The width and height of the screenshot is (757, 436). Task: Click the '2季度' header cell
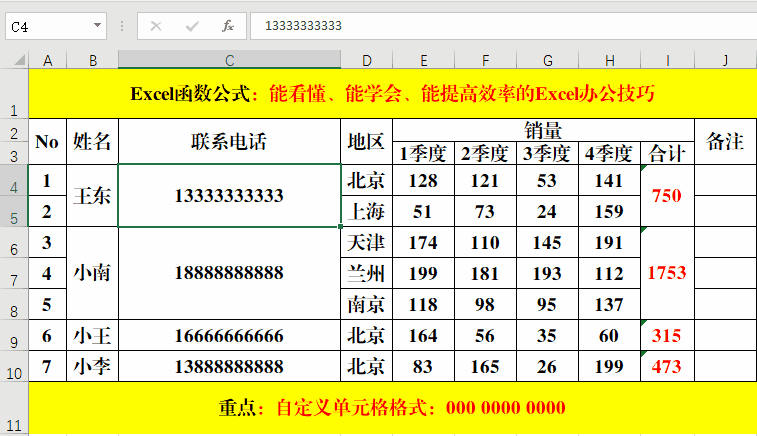pos(485,153)
